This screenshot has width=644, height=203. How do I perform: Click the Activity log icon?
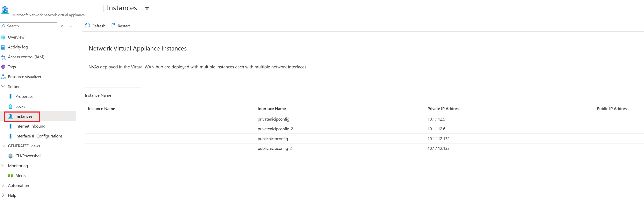(3, 47)
